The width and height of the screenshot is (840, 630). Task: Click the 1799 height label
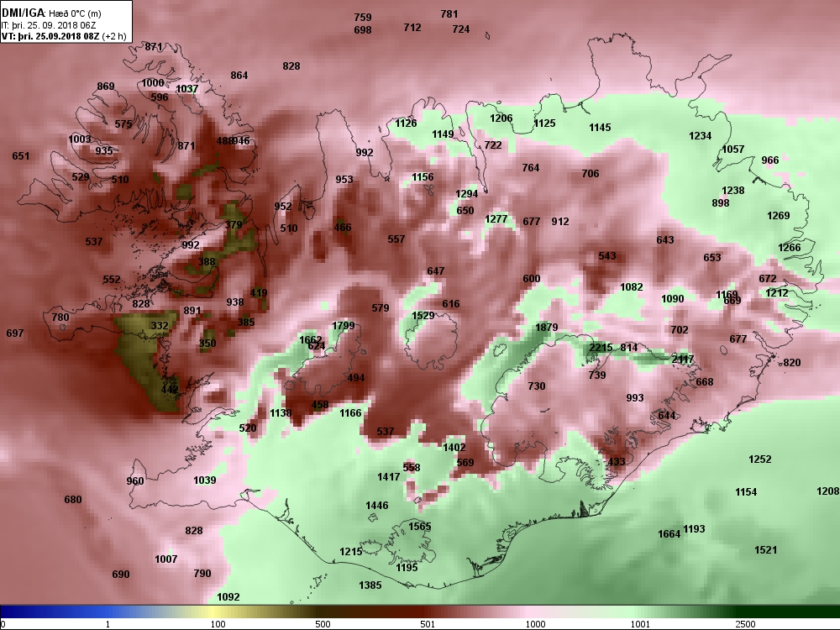[344, 326]
